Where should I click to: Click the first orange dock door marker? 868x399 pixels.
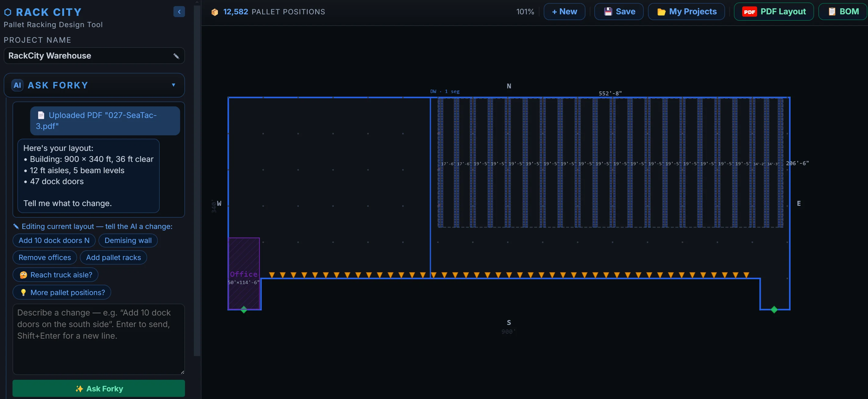pyautogui.click(x=272, y=275)
